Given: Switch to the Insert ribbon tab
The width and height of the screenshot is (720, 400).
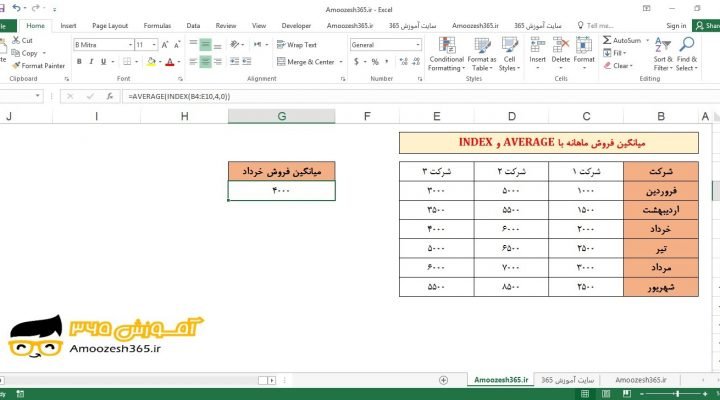Looking at the screenshot, I should [x=68, y=26].
